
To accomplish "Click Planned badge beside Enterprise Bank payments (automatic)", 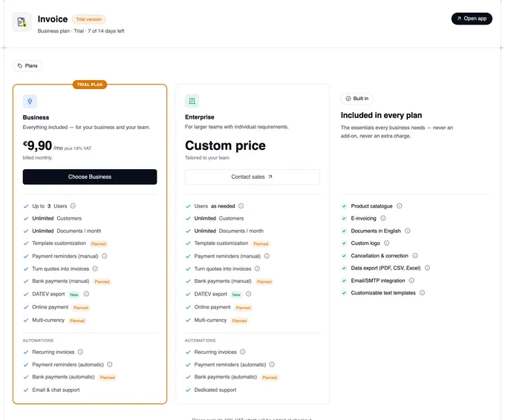I will point(270,378).
